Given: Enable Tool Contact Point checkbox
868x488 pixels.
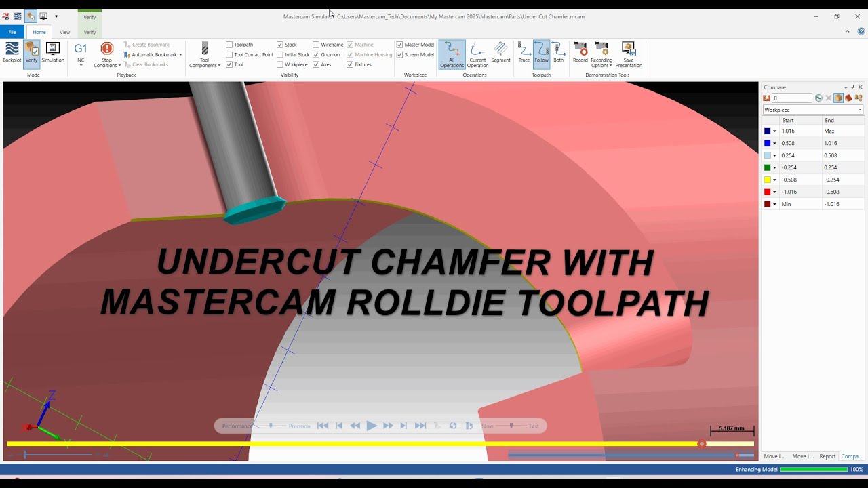Looking at the screenshot, I should click(x=229, y=55).
